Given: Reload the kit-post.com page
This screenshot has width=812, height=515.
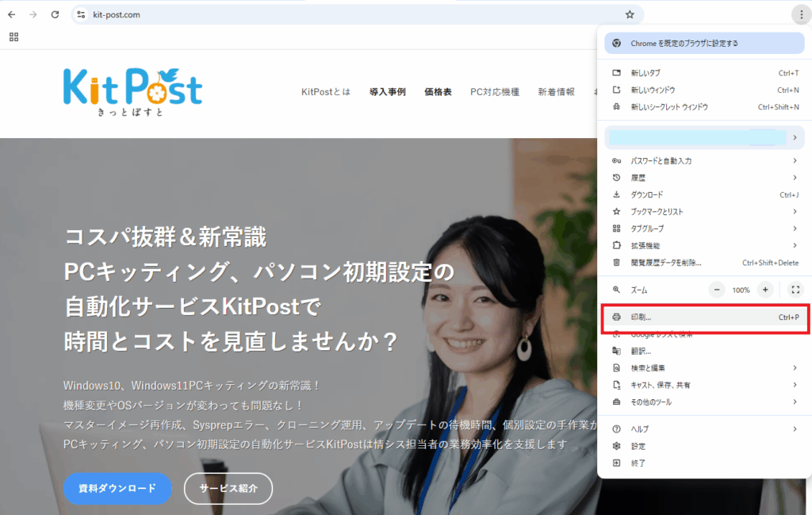Looking at the screenshot, I should coord(55,14).
